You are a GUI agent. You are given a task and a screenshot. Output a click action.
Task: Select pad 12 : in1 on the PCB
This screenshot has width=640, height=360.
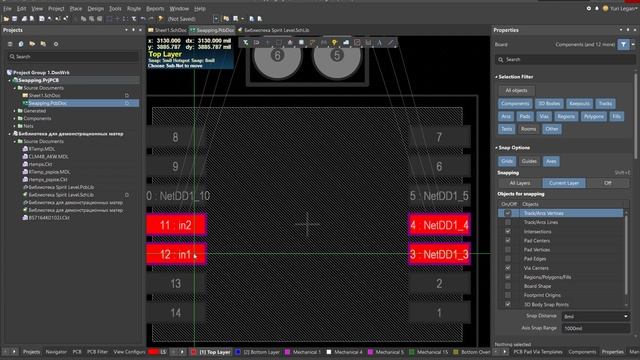[x=176, y=254]
